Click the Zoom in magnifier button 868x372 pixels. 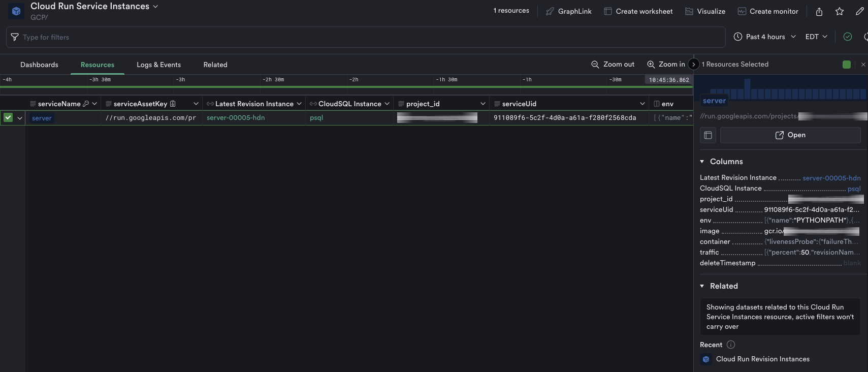click(x=666, y=64)
